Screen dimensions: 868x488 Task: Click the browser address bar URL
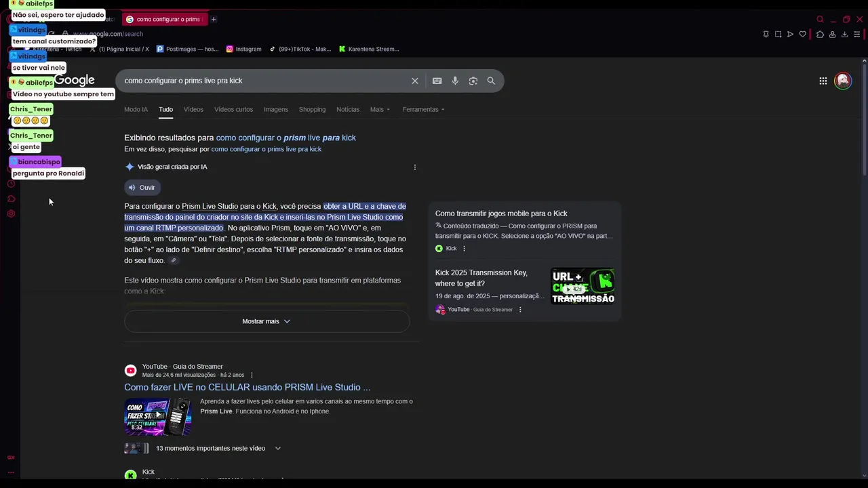point(108,34)
